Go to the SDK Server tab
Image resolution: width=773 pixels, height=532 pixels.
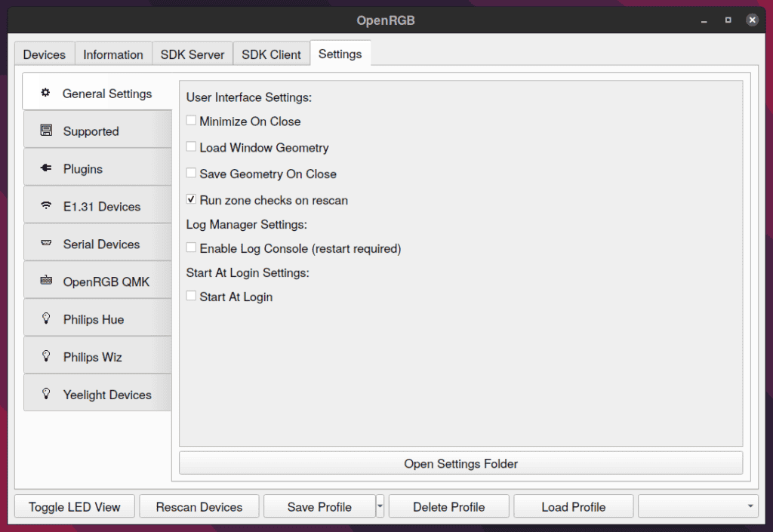tap(192, 54)
